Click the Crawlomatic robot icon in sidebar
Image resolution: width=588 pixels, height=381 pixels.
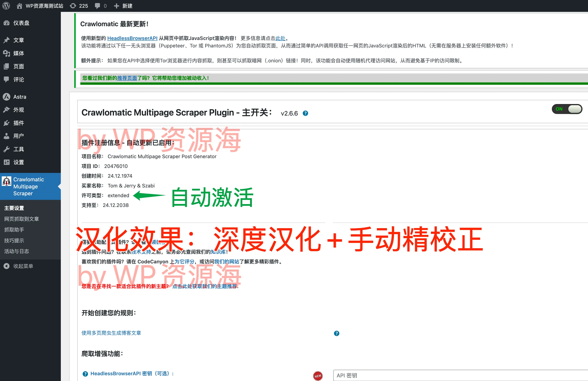[x=7, y=181]
